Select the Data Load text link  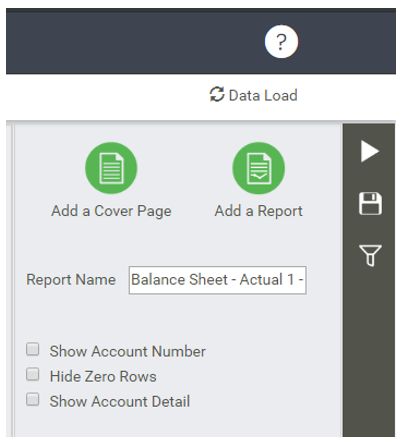click(x=263, y=95)
